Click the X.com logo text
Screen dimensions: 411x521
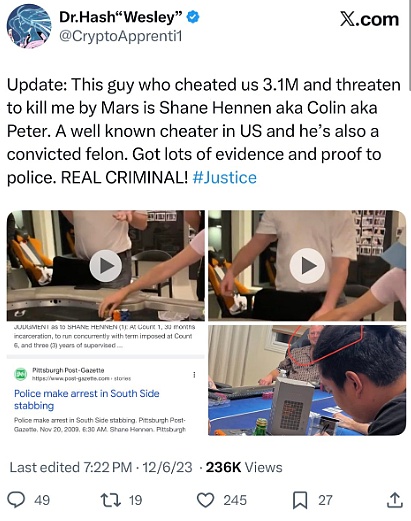369,19
